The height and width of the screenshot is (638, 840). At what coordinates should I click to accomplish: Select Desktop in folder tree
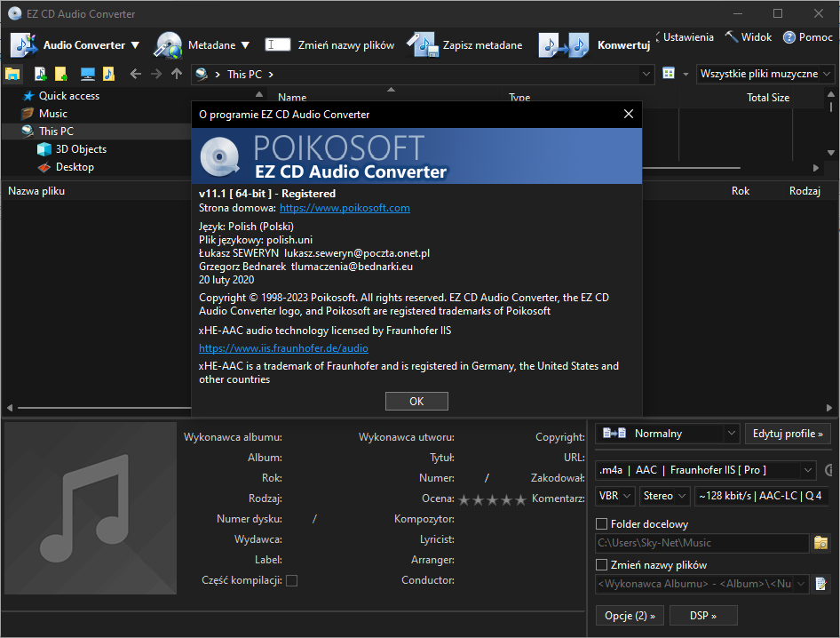tap(75, 167)
